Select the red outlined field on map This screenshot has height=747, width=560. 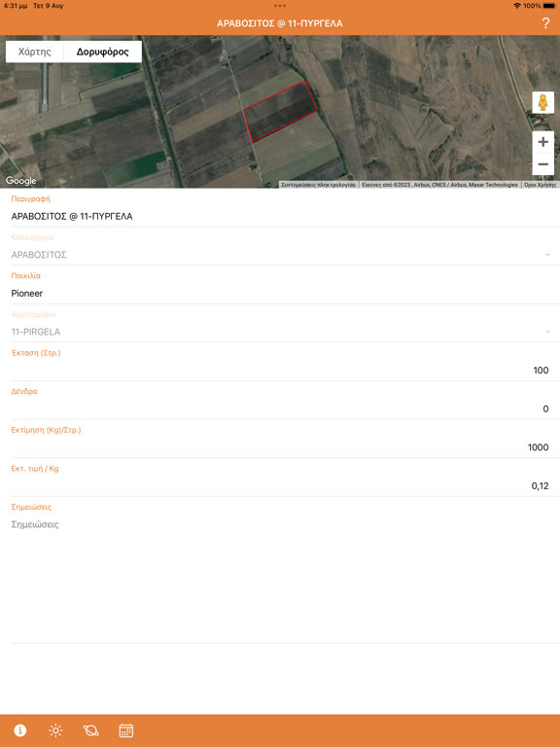point(280,113)
